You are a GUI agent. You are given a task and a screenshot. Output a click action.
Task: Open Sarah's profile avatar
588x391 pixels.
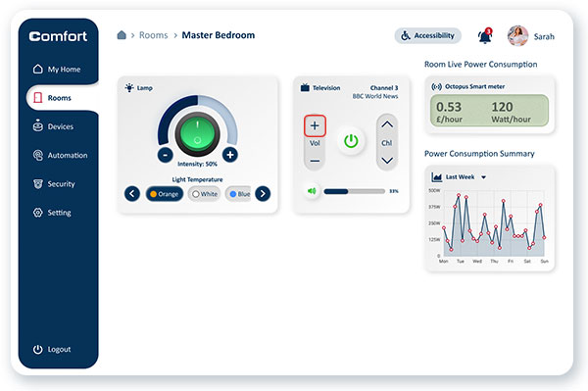[517, 36]
